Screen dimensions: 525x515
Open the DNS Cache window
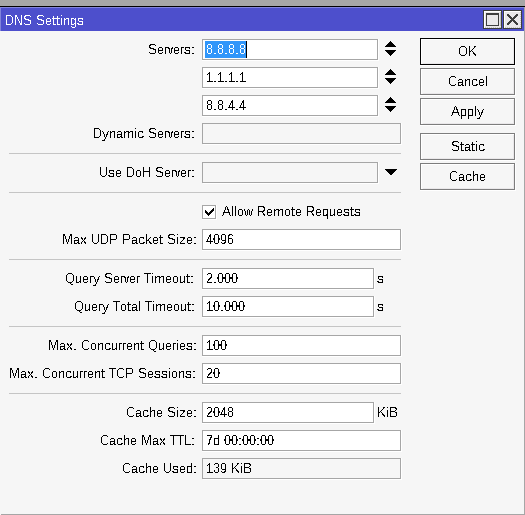coord(467,176)
